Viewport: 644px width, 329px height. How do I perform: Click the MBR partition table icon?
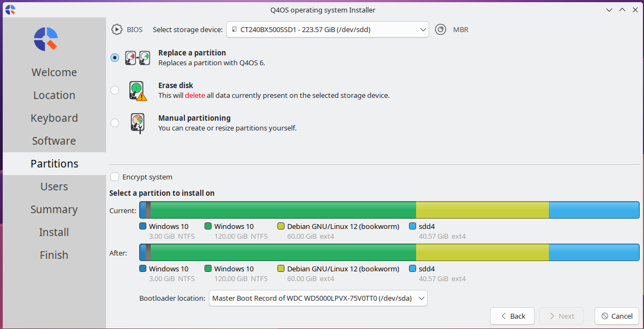pyautogui.click(x=441, y=30)
